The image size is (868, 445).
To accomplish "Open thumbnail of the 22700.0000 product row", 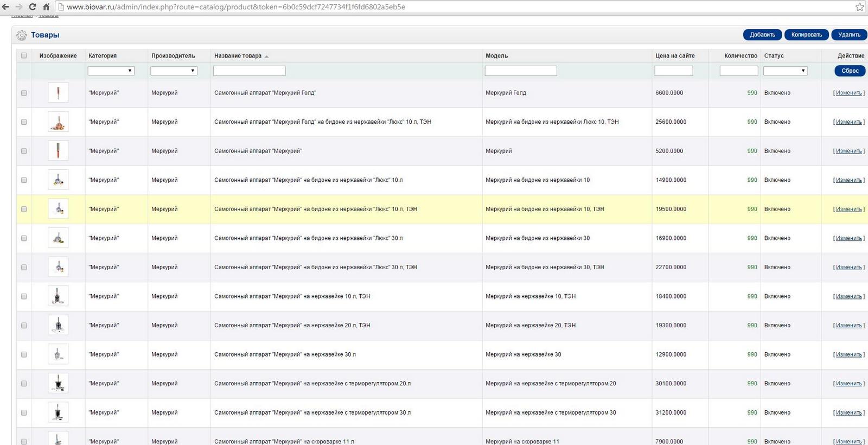I will (58, 267).
